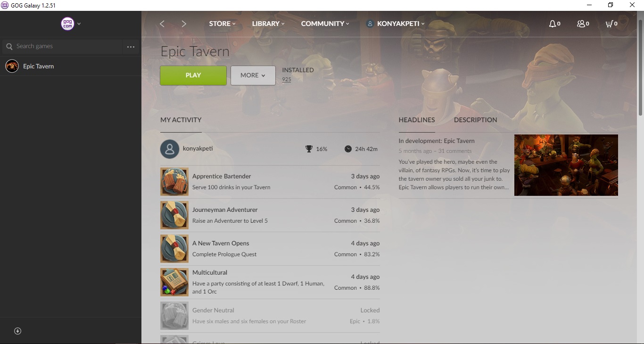Select the HEADLINES tab
Image resolution: width=644 pixels, height=344 pixels.
[417, 120]
